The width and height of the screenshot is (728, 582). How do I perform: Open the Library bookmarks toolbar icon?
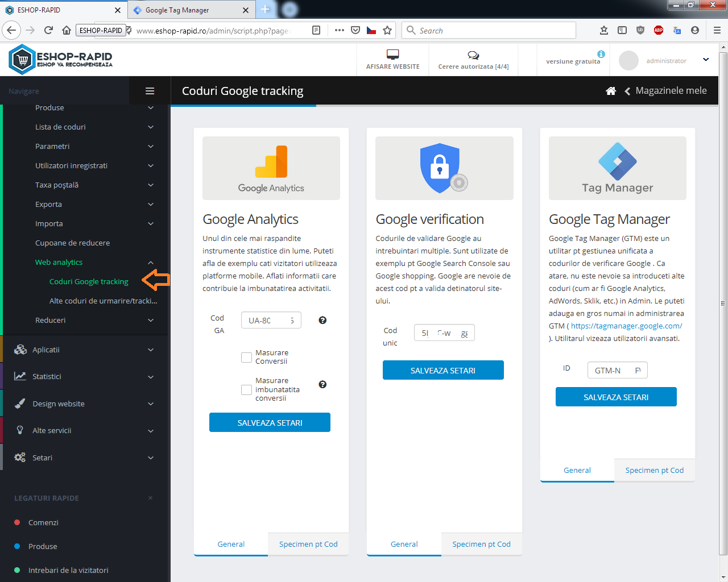604,30
